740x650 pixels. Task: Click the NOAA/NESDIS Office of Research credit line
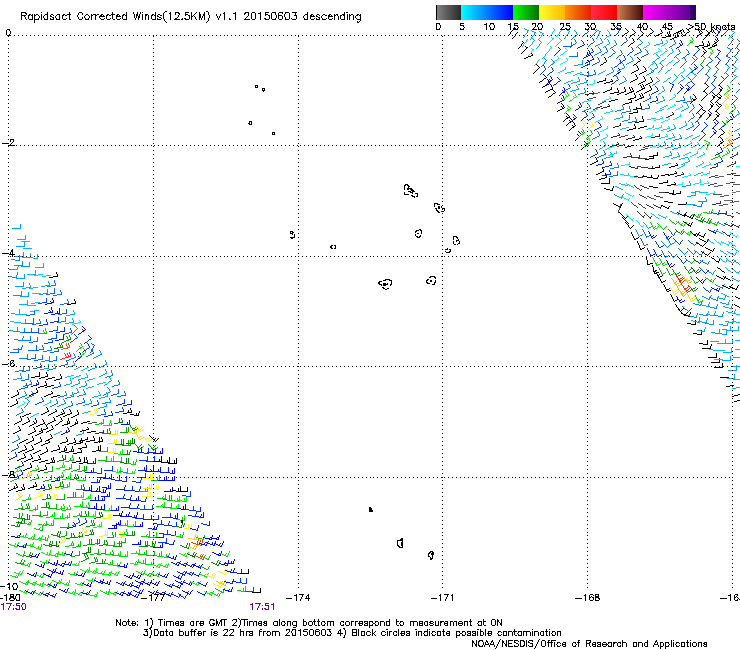pyautogui.click(x=589, y=644)
